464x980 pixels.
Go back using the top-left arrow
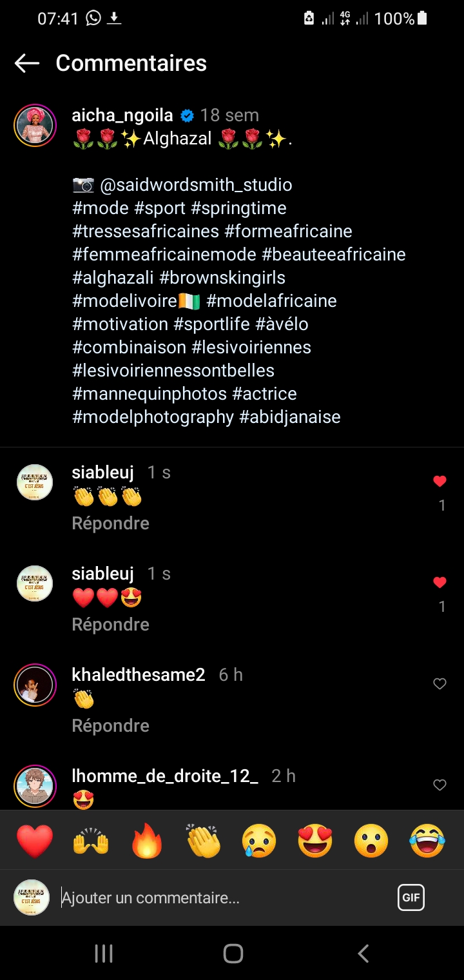[x=27, y=63]
